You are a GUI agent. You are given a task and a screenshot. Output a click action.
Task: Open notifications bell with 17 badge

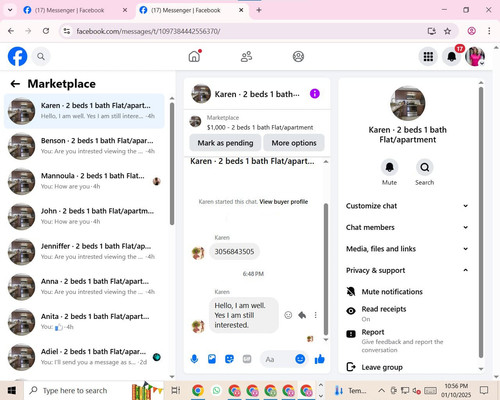click(452, 57)
